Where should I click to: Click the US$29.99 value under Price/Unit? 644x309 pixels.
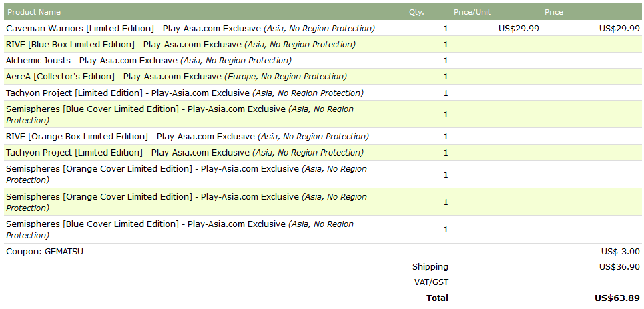pyautogui.click(x=519, y=28)
